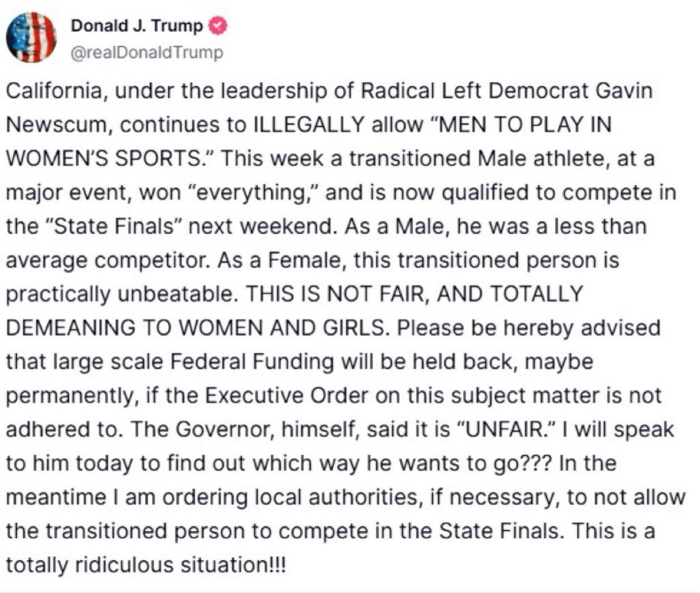Open the flag-painted profile avatar

(31, 37)
